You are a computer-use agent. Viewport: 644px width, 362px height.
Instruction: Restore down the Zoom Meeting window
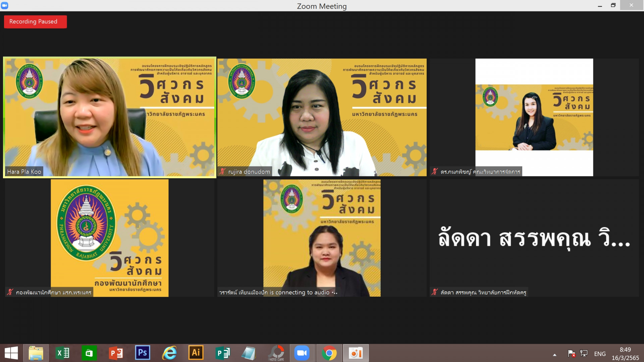pos(613,5)
